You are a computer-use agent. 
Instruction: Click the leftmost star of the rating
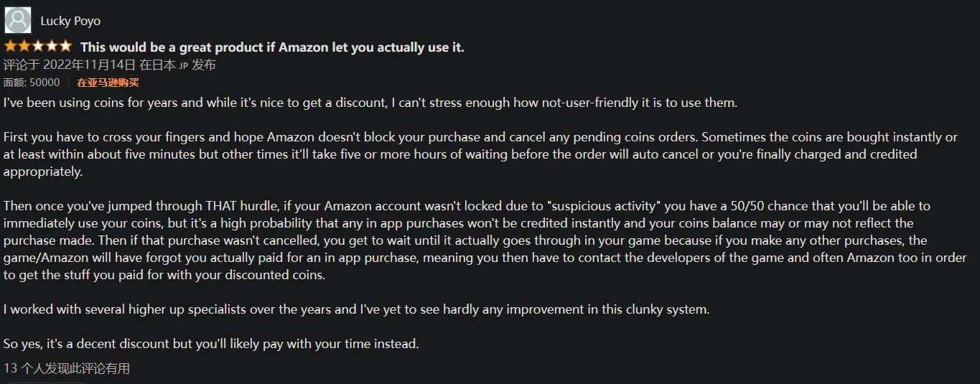(10, 47)
